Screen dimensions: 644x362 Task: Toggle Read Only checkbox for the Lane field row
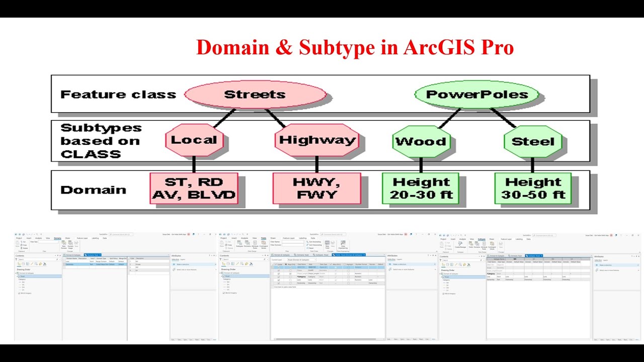coord(290,280)
